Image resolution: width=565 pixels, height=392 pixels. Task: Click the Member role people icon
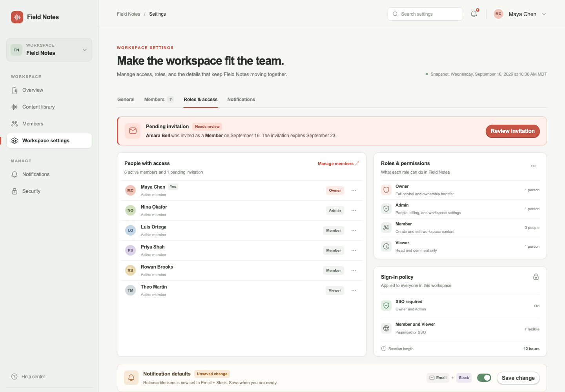(x=386, y=228)
